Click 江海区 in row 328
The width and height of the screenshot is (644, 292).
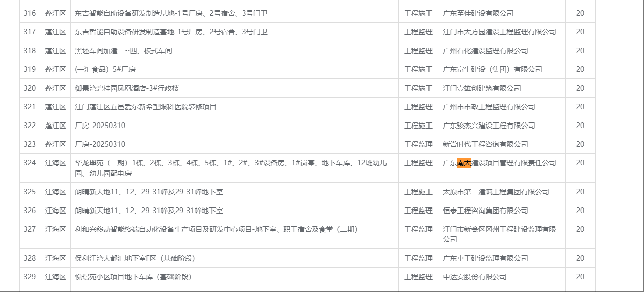point(55,258)
